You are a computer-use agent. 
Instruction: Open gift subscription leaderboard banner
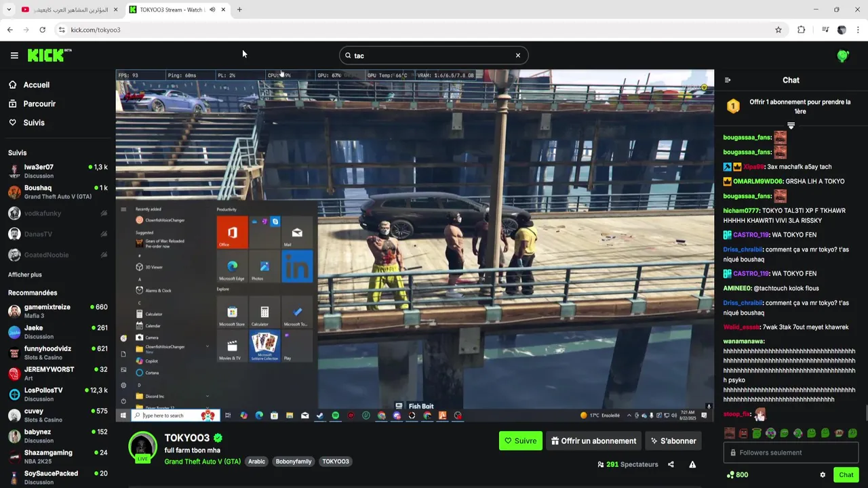point(791,106)
